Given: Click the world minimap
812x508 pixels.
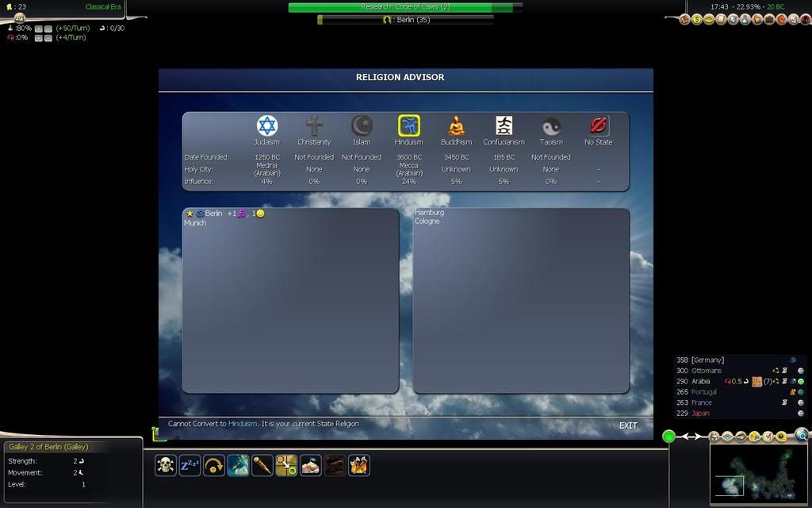Looking at the screenshot, I should tap(760, 475).
